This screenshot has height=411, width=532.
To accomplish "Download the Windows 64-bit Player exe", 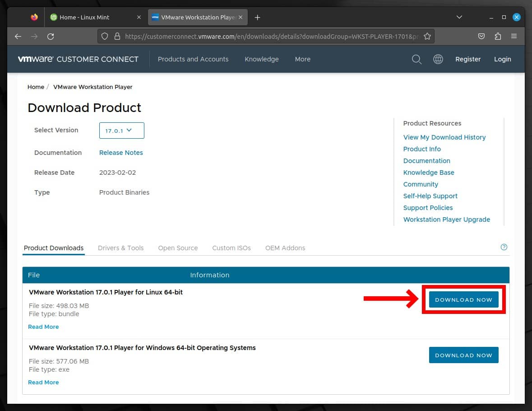I will 463,355.
